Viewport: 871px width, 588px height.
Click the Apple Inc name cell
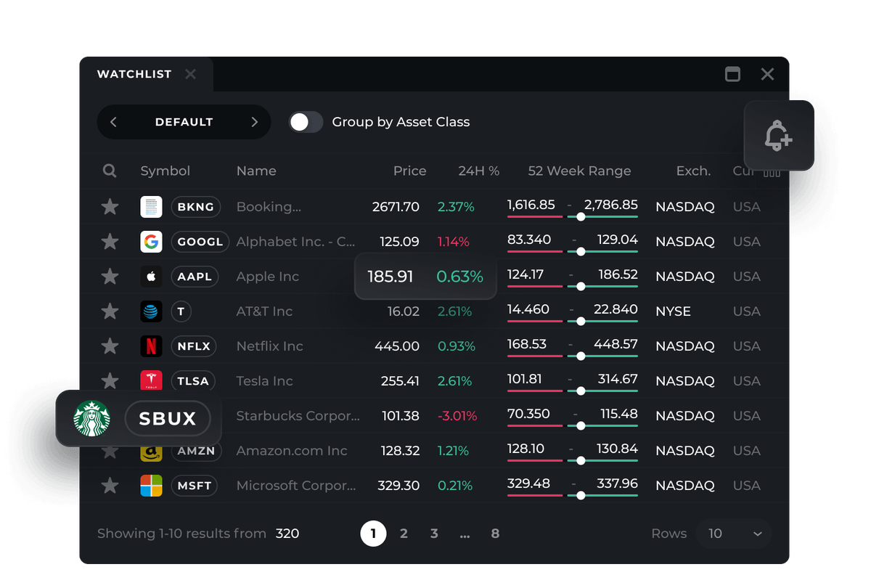coord(268,277)
